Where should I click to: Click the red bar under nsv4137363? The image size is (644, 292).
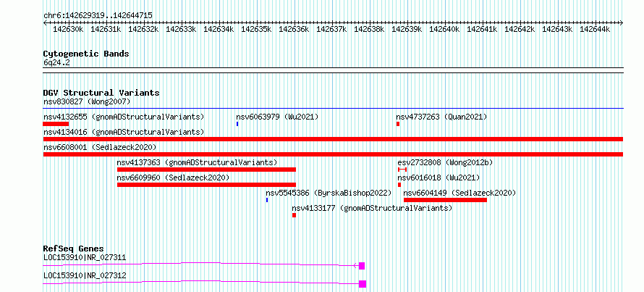click(207, 170)
